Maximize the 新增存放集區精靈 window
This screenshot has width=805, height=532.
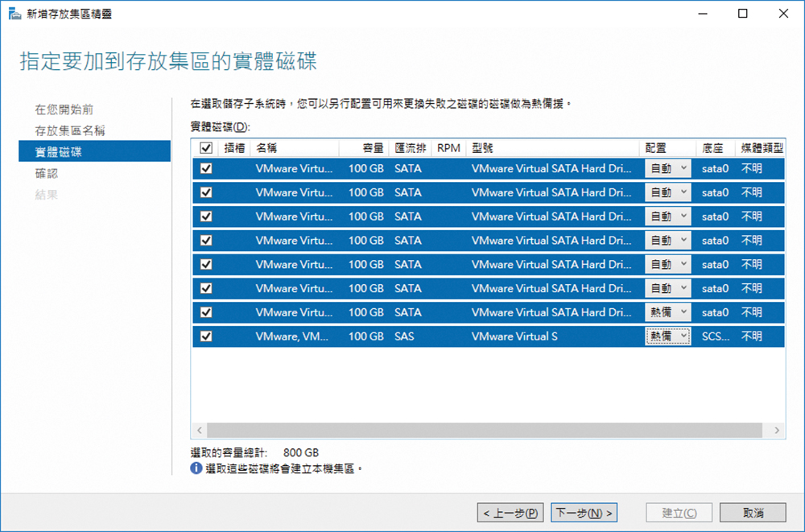point(743,14)
